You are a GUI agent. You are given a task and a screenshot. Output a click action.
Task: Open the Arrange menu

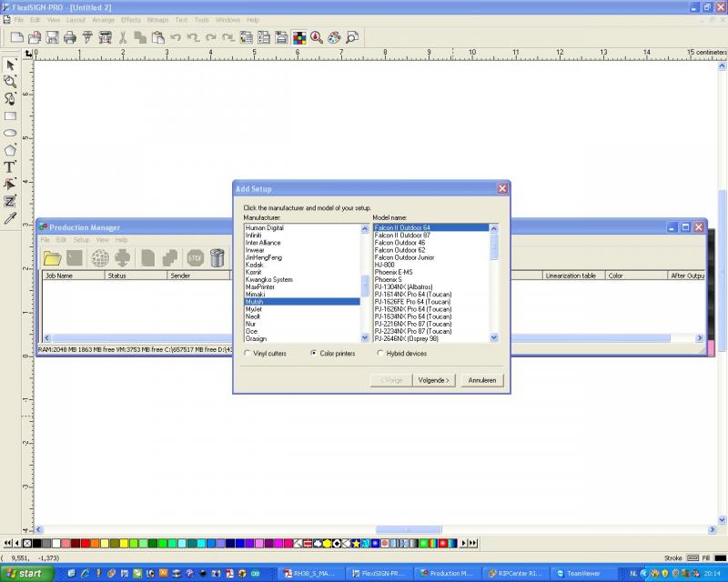(x=103, y=20)
